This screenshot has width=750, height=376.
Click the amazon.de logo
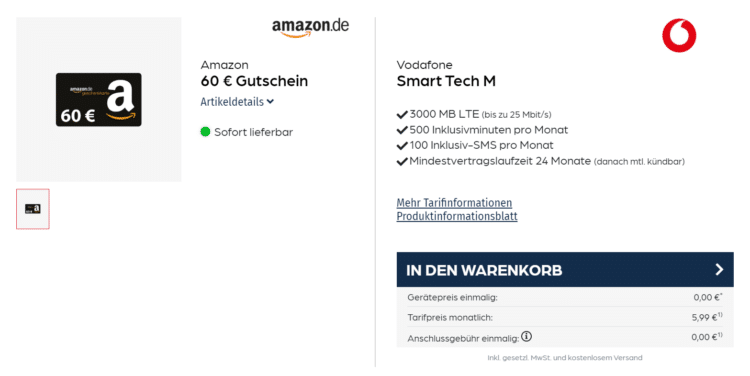click(x=310, y=28)
